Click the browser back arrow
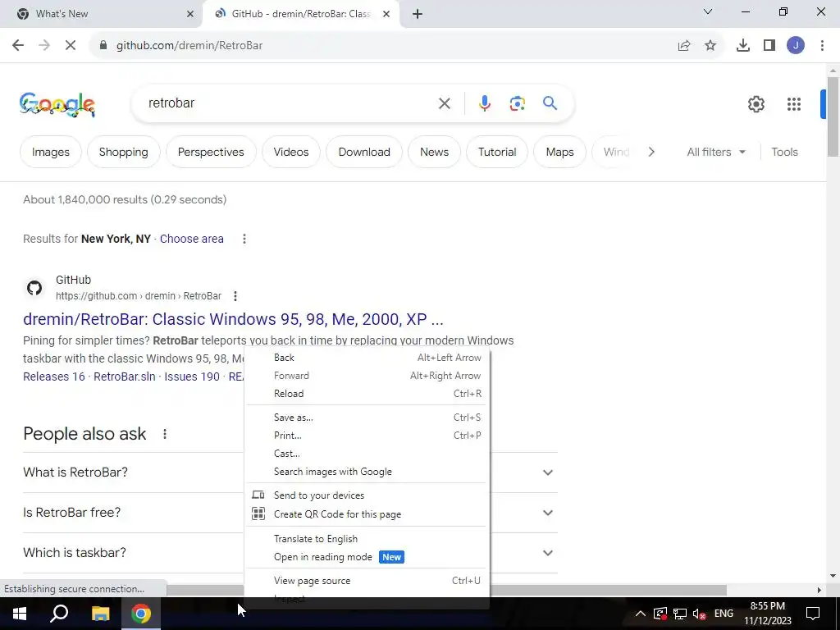The width and height of the screenshot is (840, 630). 18,46
